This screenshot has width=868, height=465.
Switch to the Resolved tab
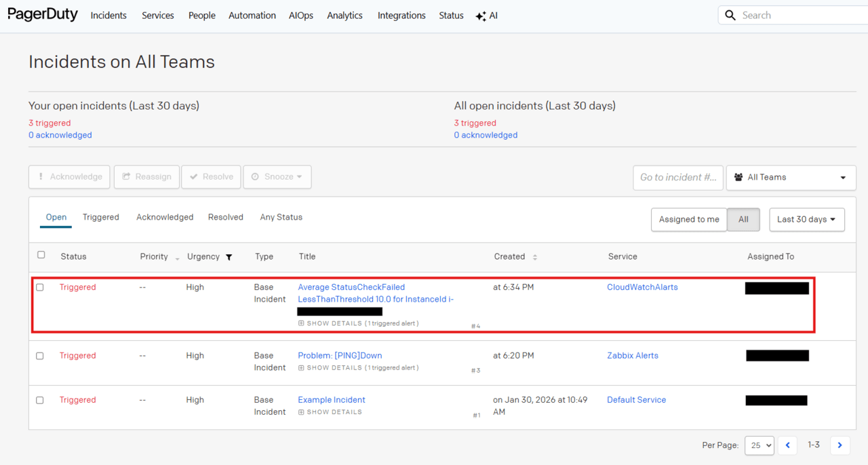tap(225, 218)
